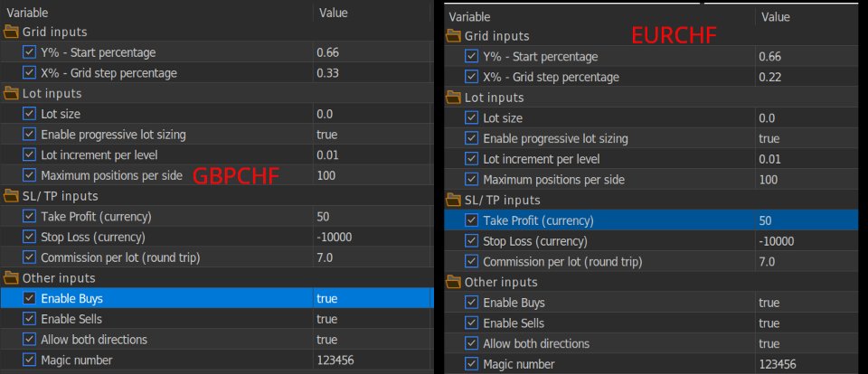868x374 pixels.
Task: Uncheck Lot size checkbox in GBPCHF panel
Action: tap(29, 114)
